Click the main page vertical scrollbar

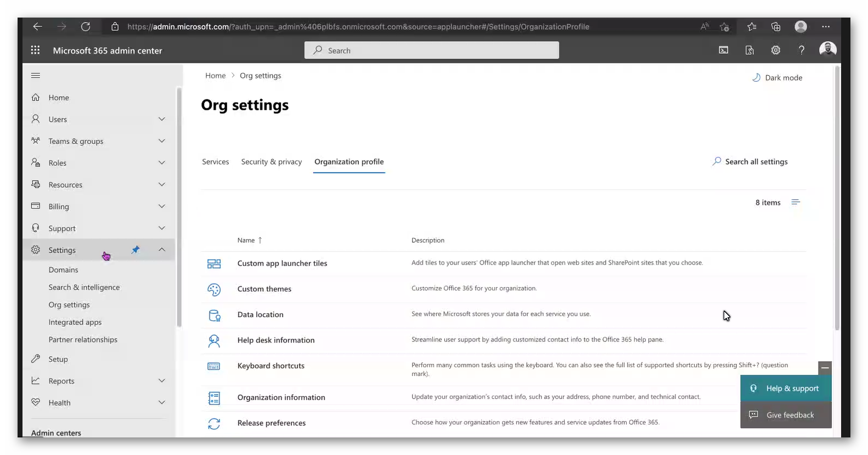pyautogui.click(x=837, y=198)
